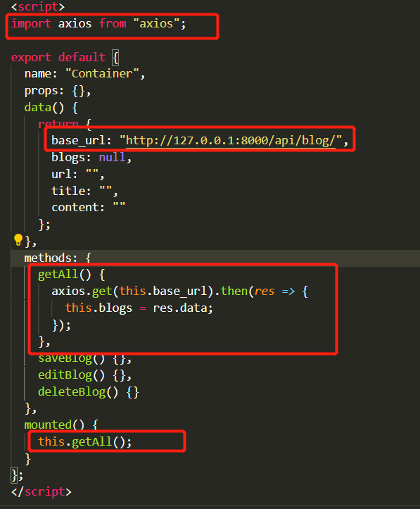Open the http://127.0.0.1:8000/api/blog/ URL link
420x509 pixels.
click(230, 141)
